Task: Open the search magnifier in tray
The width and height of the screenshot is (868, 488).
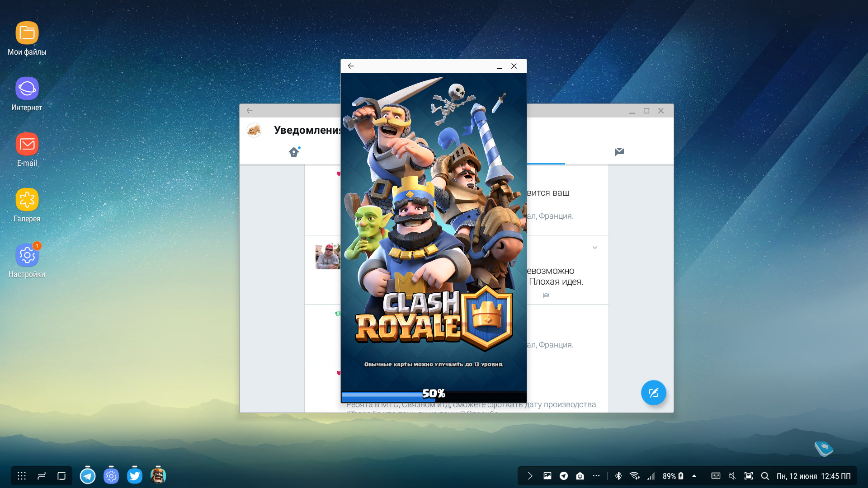Action: click(765, 476)
